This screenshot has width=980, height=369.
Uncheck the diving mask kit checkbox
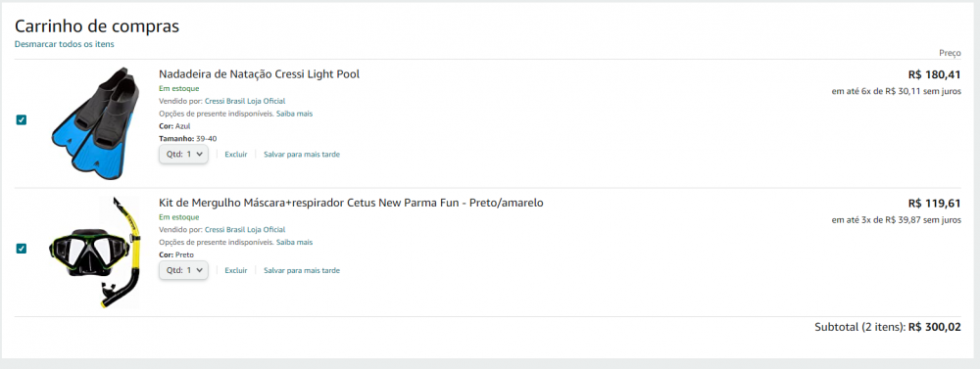(x=22, y=249)
